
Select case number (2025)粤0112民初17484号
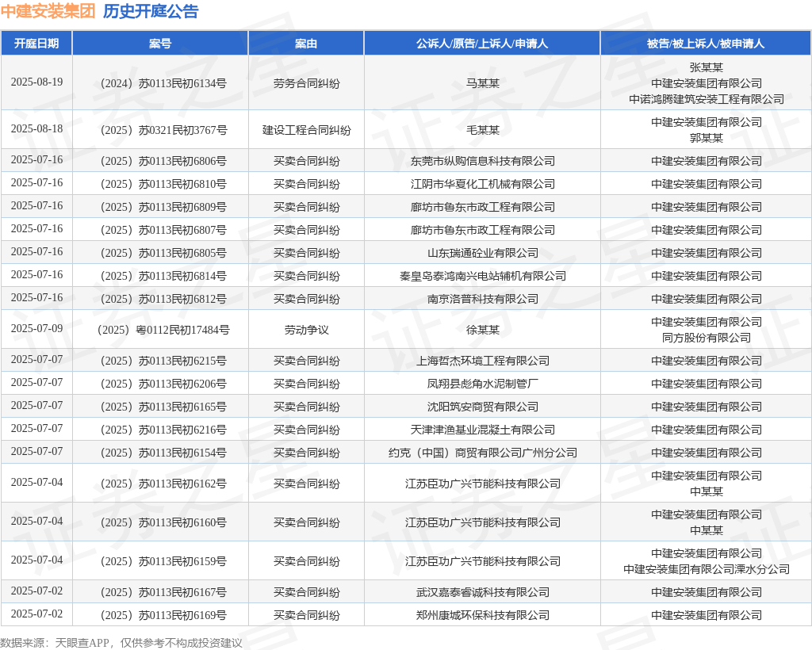pyautogui.click(x=160, y=330)
